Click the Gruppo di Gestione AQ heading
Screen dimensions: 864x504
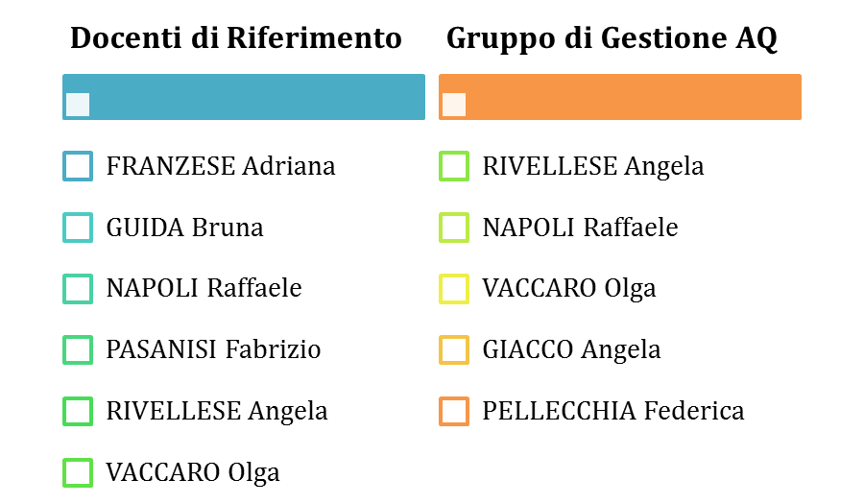pos(612,39)
